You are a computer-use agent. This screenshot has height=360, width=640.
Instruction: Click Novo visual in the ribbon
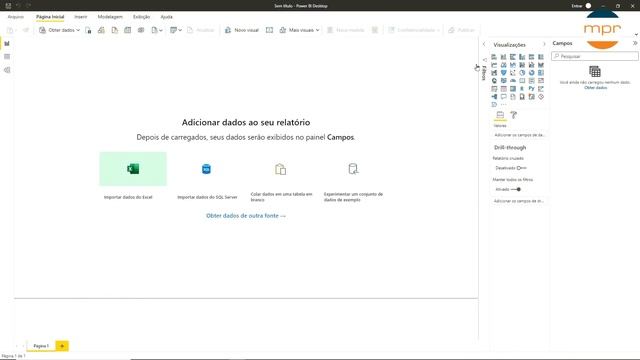[x=242, y=30]
